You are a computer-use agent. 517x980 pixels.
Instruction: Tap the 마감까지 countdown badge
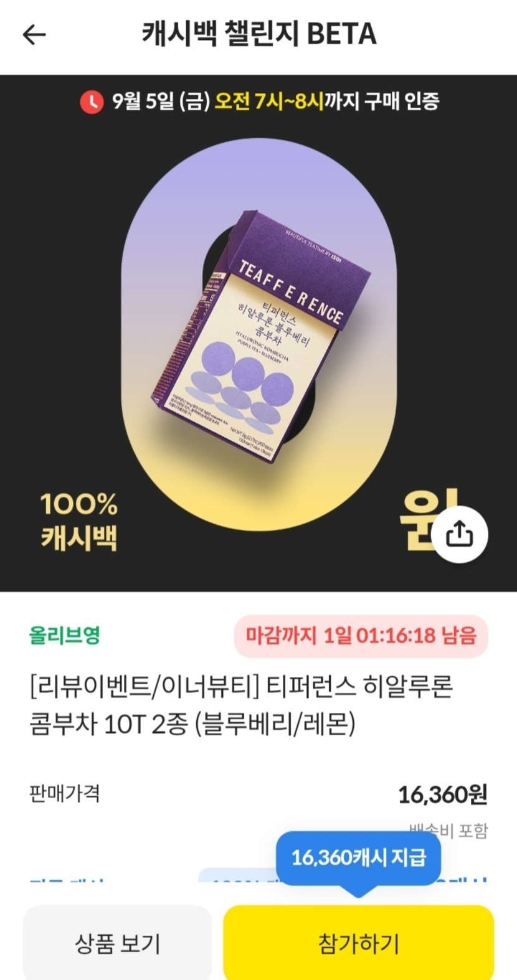point(361,636)
